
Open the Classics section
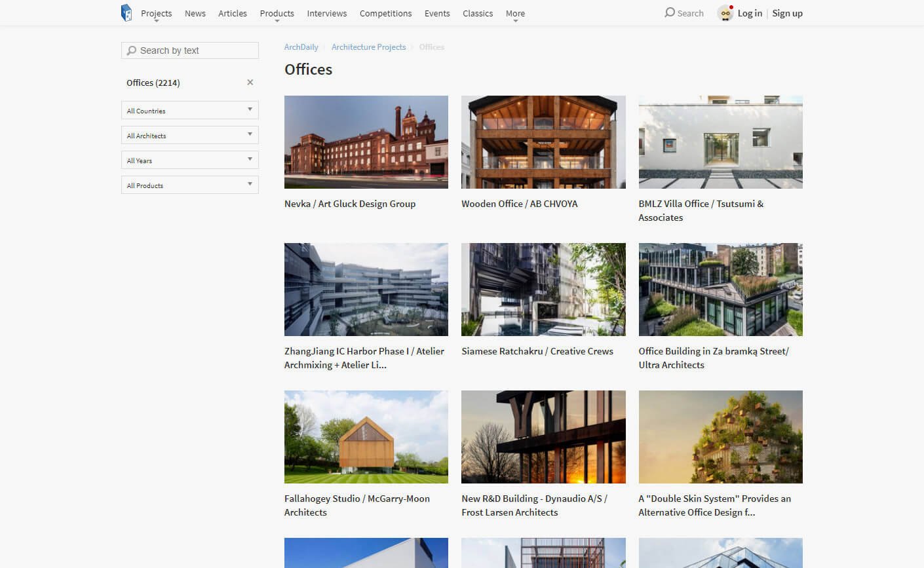point(478,13)
